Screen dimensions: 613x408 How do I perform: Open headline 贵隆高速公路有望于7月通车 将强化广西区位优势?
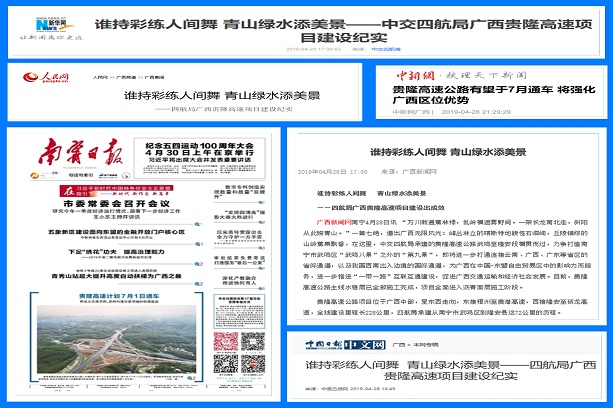tap(494, 95)
